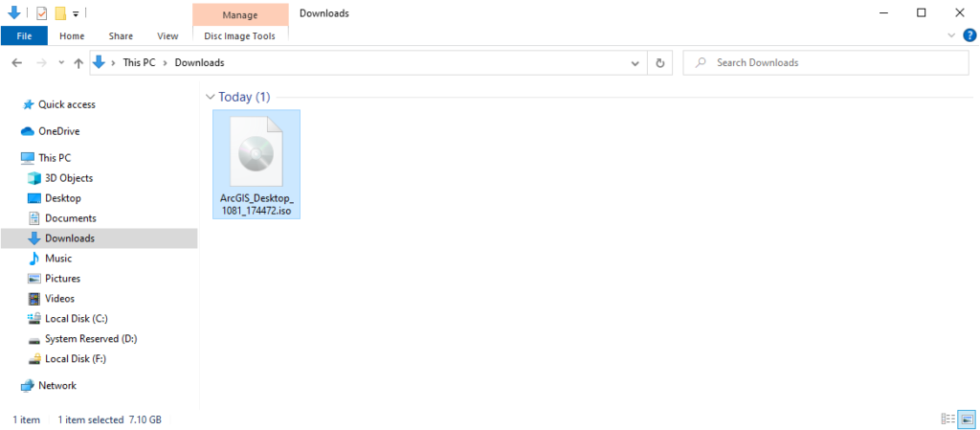Switch to Large icons view in status bar
This screenshot has height=430, width=980.
(967, 419)
